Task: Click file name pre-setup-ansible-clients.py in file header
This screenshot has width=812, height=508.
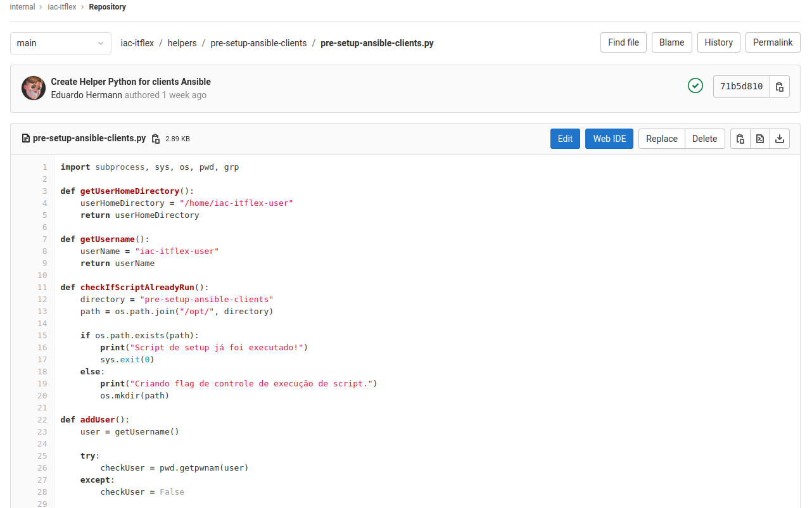Action: [89, 138]
